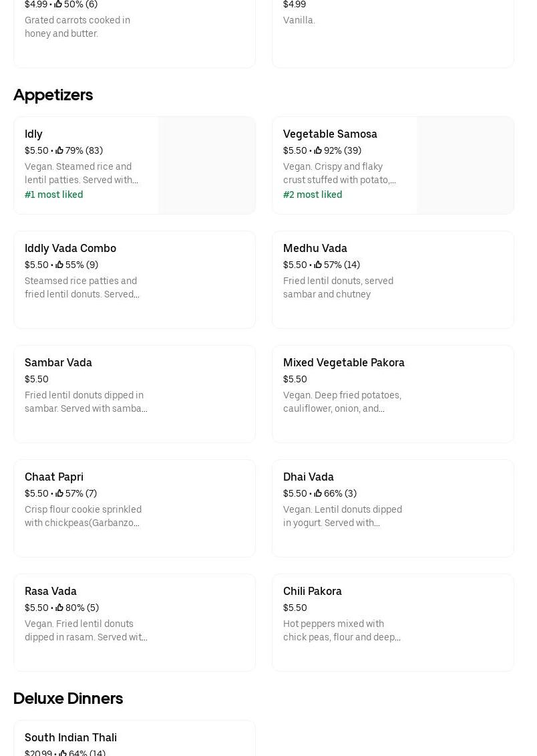Image resolution: width=537 pixels, height=756 pixels.
Task: Click the #1 most liked label
Action: coord(54,195)
